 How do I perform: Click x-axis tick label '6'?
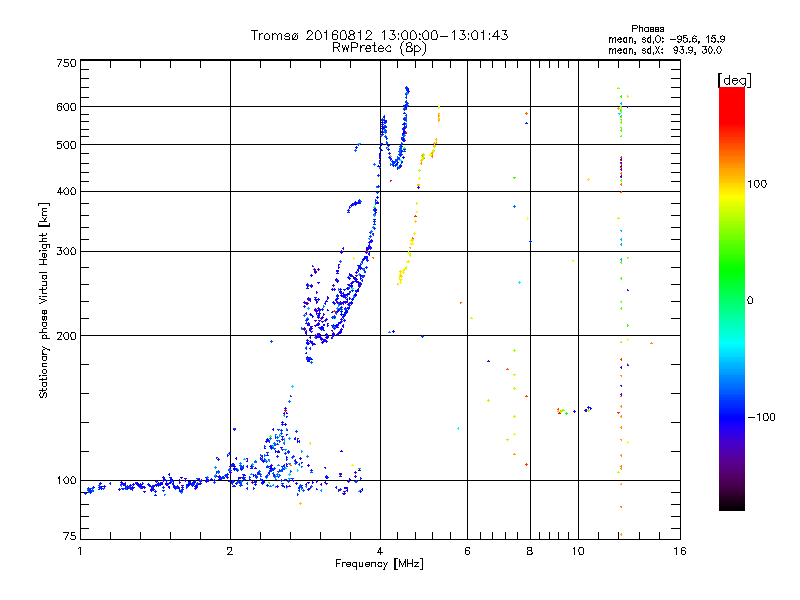[467, 551]
